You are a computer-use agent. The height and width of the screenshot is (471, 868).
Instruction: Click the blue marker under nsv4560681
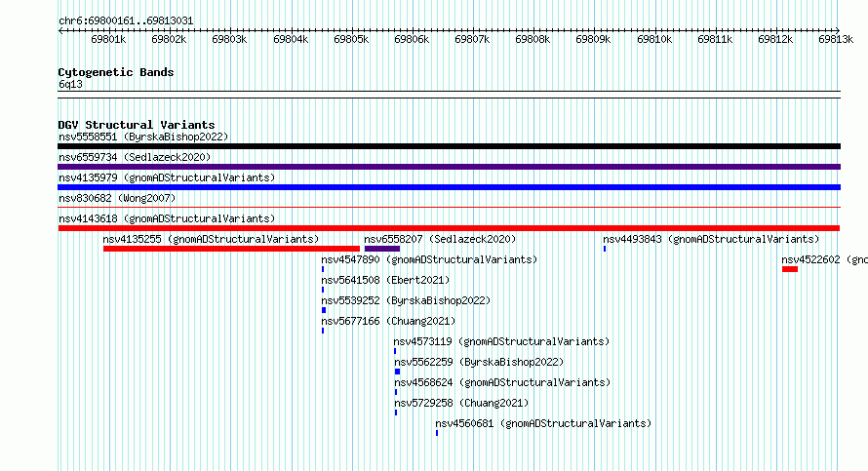point(437,433)
